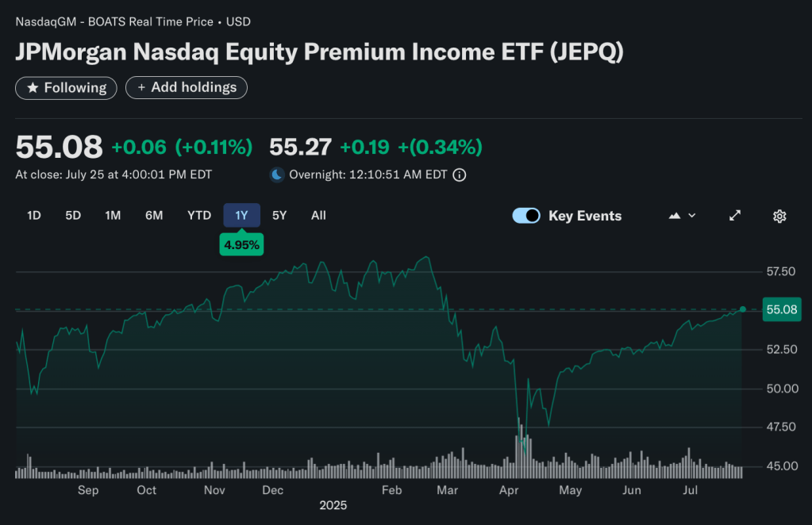
Task: Open the chart type mountain icon
Action: tap(675, 215)
